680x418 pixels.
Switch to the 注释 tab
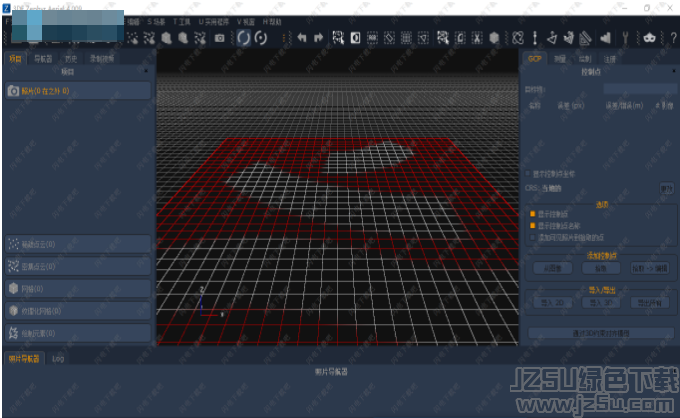(x=610, y=59)
